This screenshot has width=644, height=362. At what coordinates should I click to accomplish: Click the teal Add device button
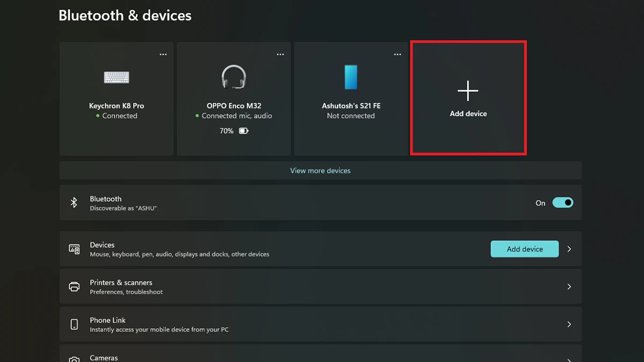(x=524, y=249)
